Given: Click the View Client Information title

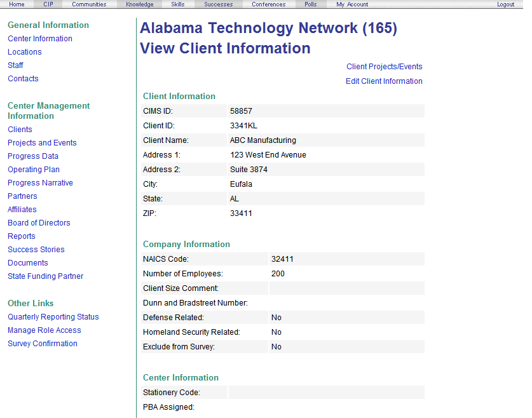Looking at the screenshot, I should pyautogui.click(x=225, y=48).
